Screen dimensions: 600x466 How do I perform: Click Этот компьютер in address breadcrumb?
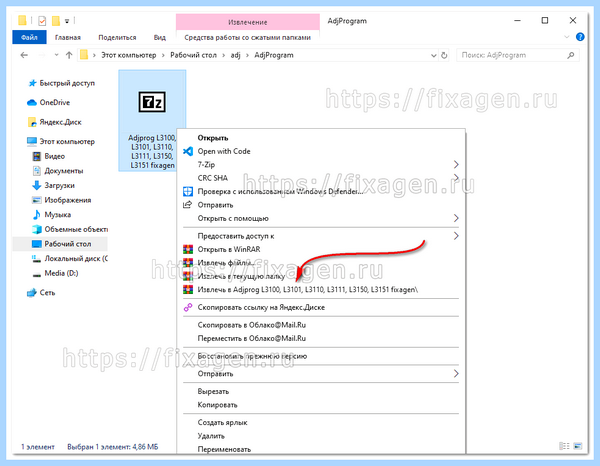click(x=129, y=55)
